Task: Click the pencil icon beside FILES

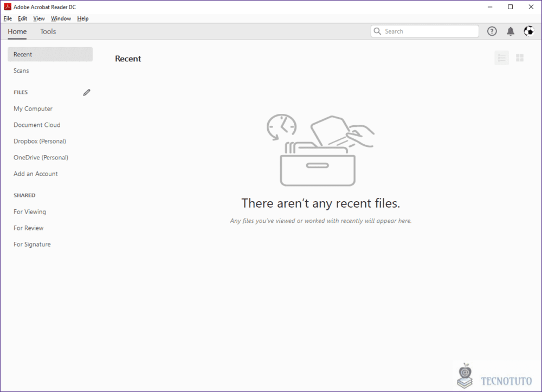Action: click(87, 92)
